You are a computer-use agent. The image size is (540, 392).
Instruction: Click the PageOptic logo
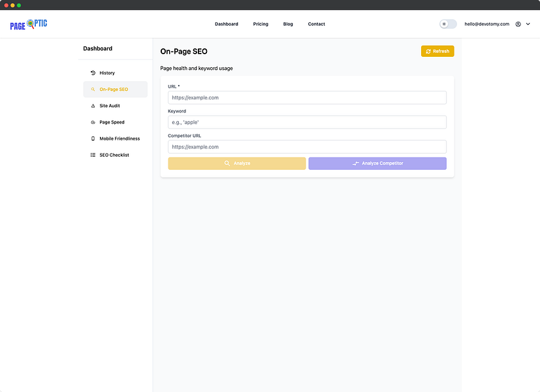click(x=29, y=24)
